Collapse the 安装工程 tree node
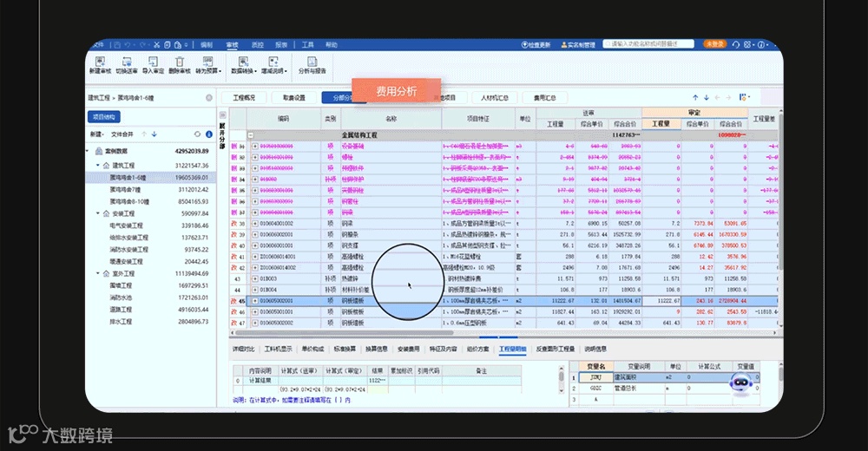The image size is (868, 451). [98, 213]
